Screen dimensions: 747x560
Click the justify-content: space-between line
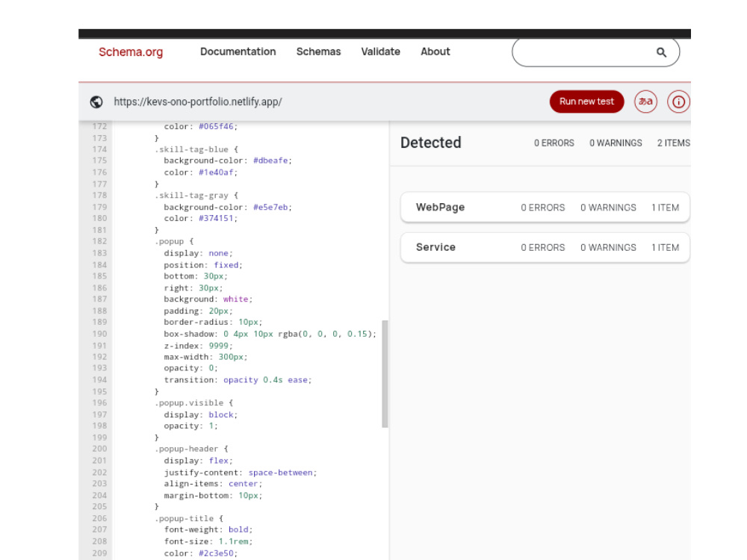(x=240, y=473)
